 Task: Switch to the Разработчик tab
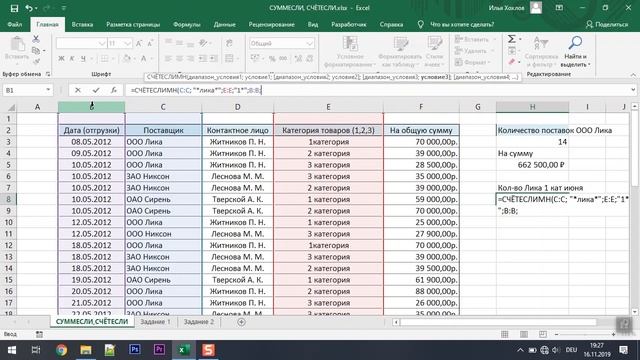coord(349,24)
